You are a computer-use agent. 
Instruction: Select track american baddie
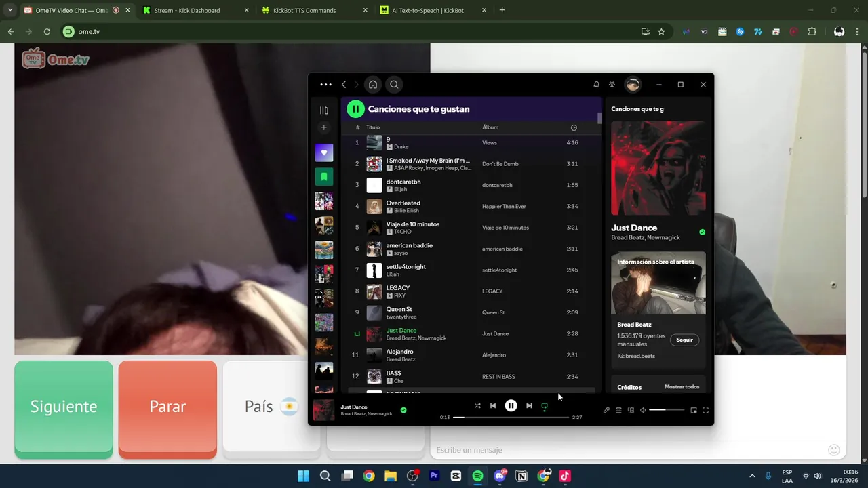[471, 249]
